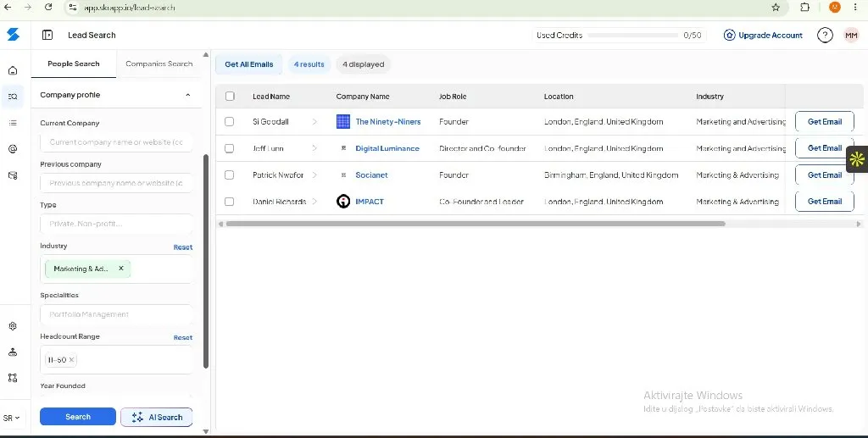Get Email for Si Goodall
The image size is (868, 438).
824,122
